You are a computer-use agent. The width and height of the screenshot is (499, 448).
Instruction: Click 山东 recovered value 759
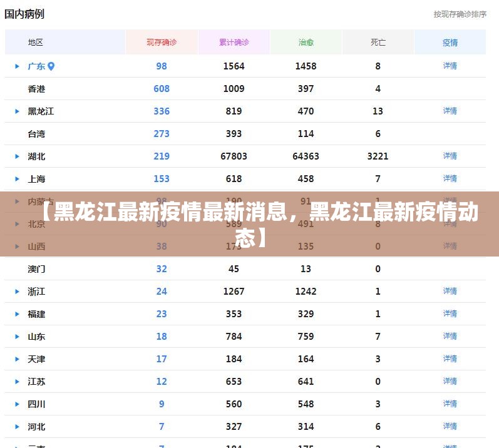pos(306,337)
